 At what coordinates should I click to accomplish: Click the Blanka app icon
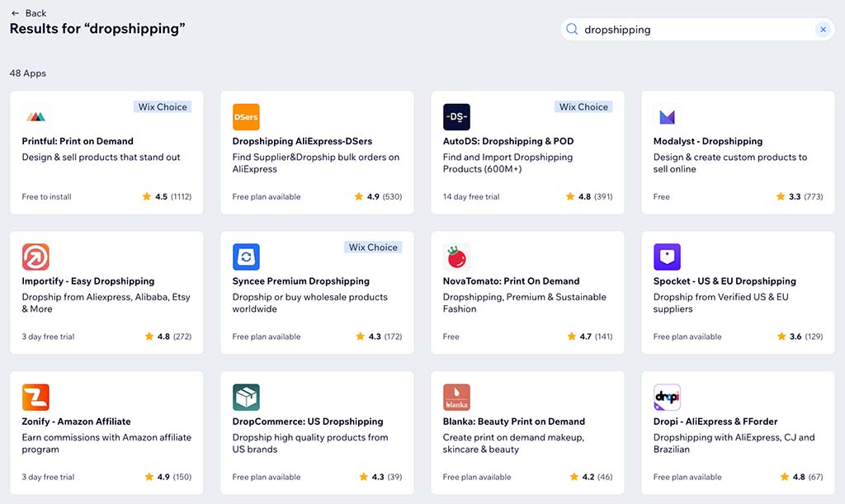[x=456, y=398]
